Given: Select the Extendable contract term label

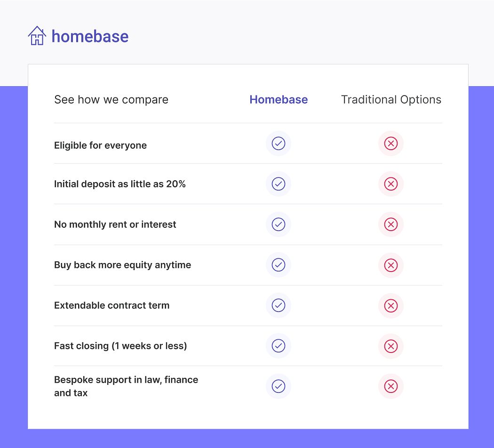Looking at the screenshot, I should tap(112, 305).
